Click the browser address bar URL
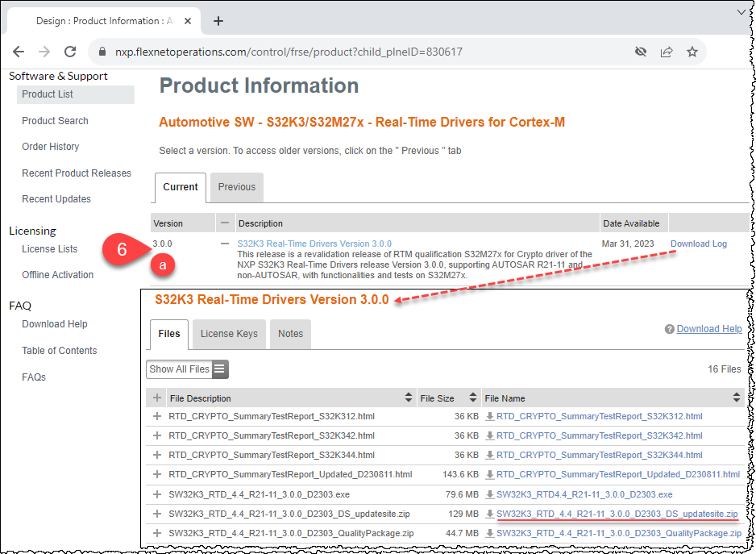756x554 pixels. 289,52
